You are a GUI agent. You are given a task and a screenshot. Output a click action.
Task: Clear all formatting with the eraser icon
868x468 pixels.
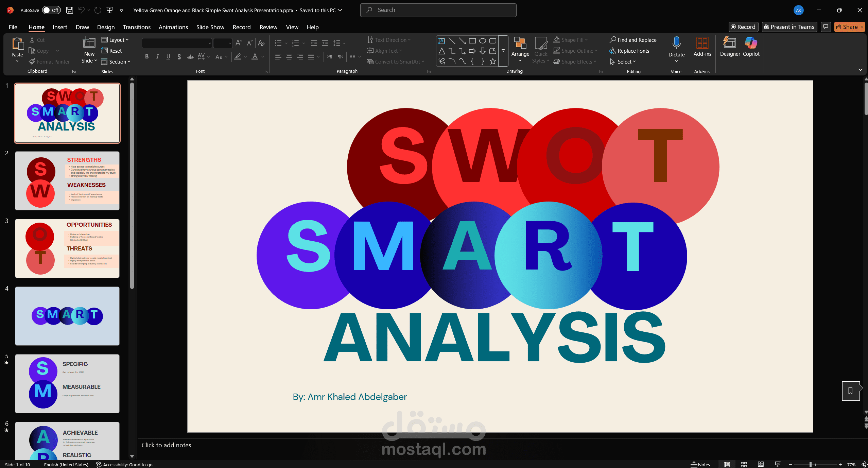(x=261, y=43)
